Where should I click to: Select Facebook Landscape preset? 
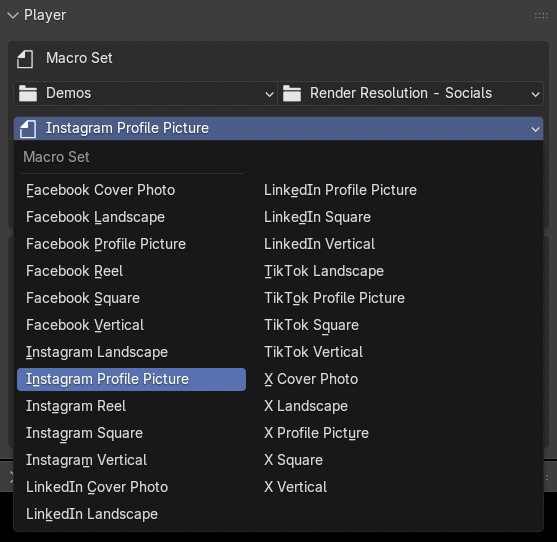point(131,217)
